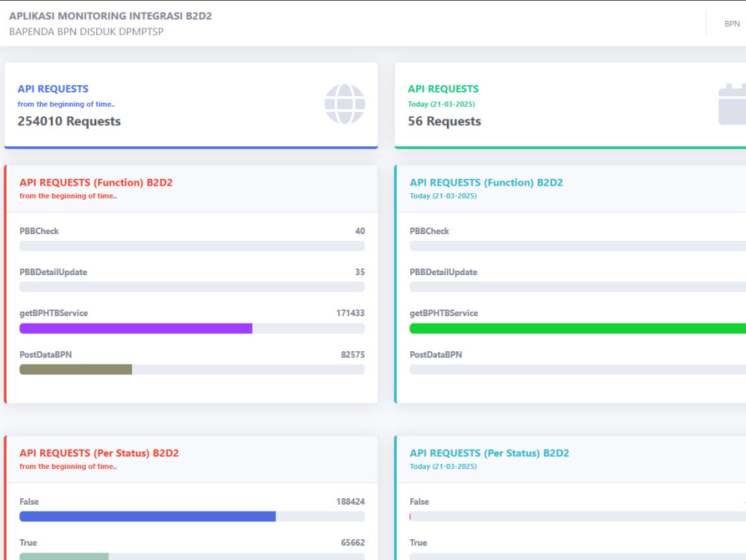The image size is (746, 560).
Task: Click the True label in all-time status card
Action: pyautogui.click(x=28, y=542)
